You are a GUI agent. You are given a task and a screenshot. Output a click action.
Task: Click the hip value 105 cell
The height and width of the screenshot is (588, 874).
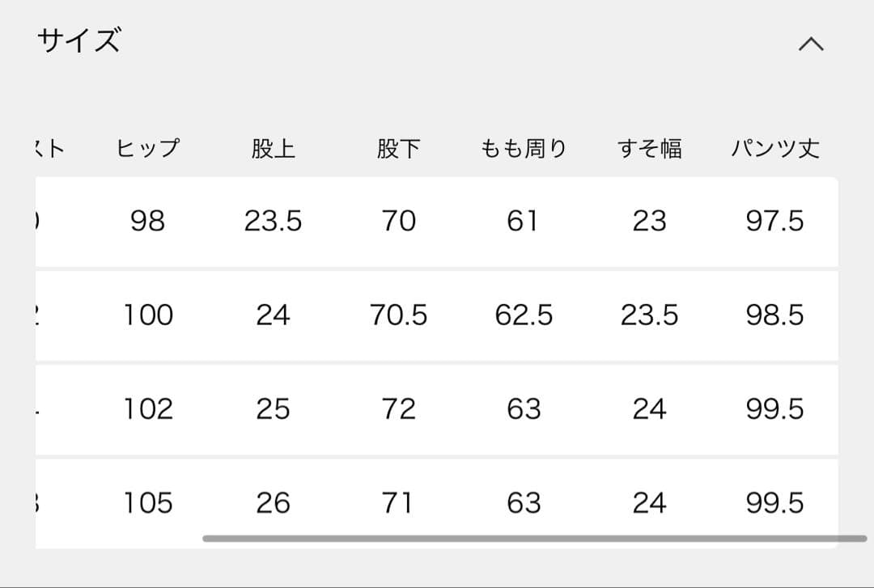coord(148,503)
